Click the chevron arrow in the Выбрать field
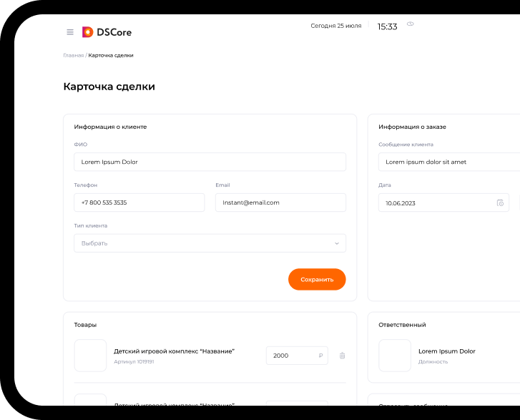 coord(337,243)
